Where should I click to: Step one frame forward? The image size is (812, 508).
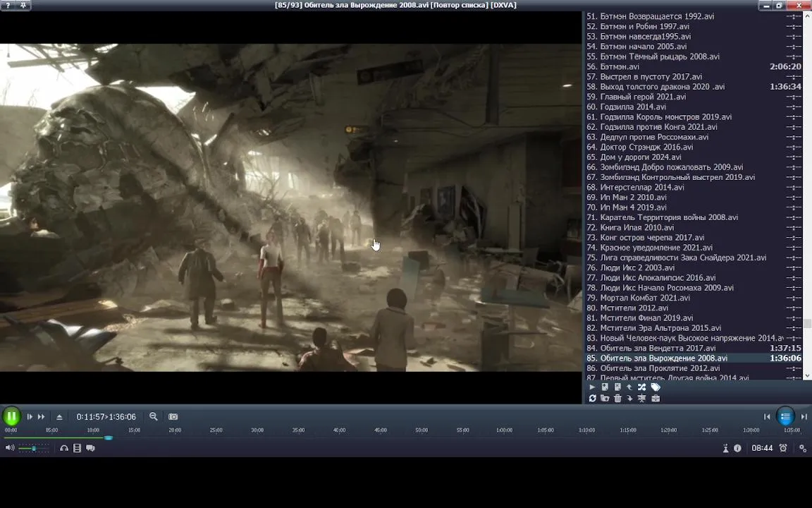[30, 417]
